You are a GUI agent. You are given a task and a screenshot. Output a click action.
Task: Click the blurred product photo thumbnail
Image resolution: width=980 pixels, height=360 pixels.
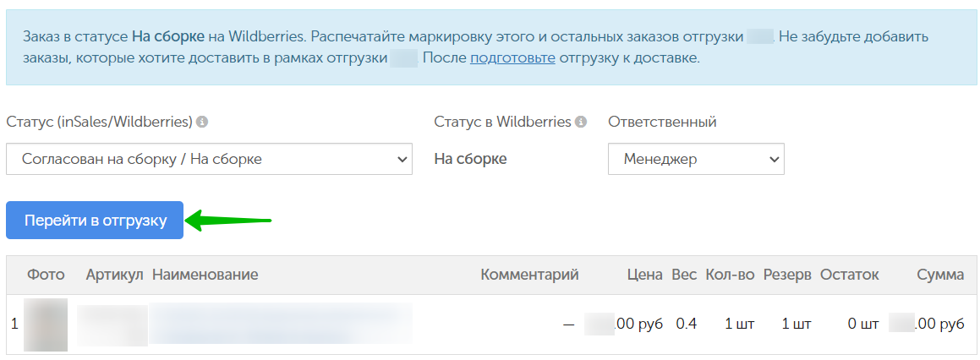coord(46,325)
